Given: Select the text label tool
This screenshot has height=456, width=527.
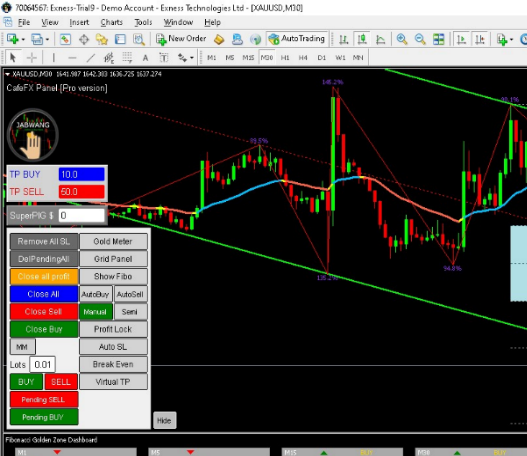Looking at the screenshot, I should 145,58.
